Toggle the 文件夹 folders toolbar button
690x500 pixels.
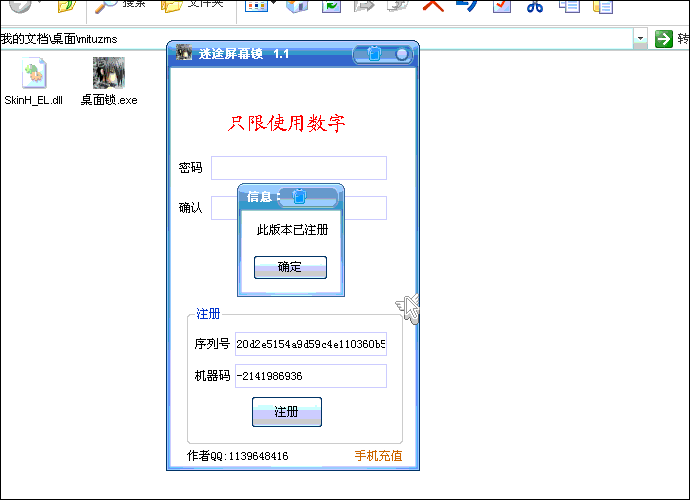[192, 5]
